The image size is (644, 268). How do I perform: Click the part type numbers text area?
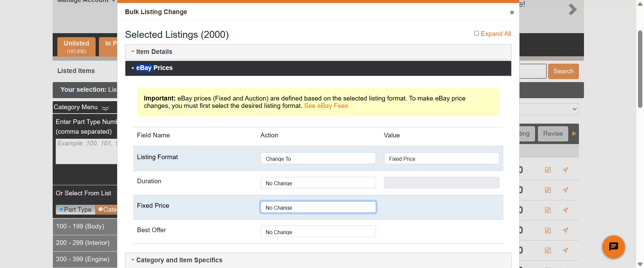pyautogui.click(x=86, y=151)
